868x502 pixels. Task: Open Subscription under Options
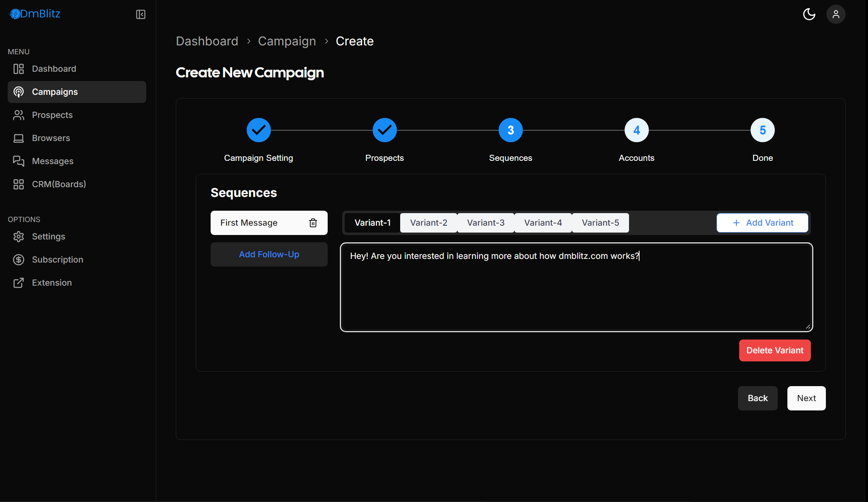[77, 260]
